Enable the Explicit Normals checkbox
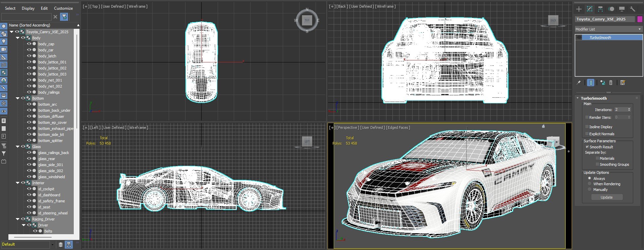Image resolution: width=644 pixels, height=250 pixels. click(x=587, y=134)
